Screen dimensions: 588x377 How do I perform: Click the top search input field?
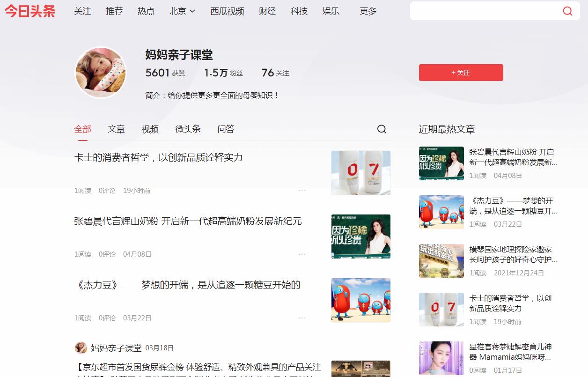485,11
